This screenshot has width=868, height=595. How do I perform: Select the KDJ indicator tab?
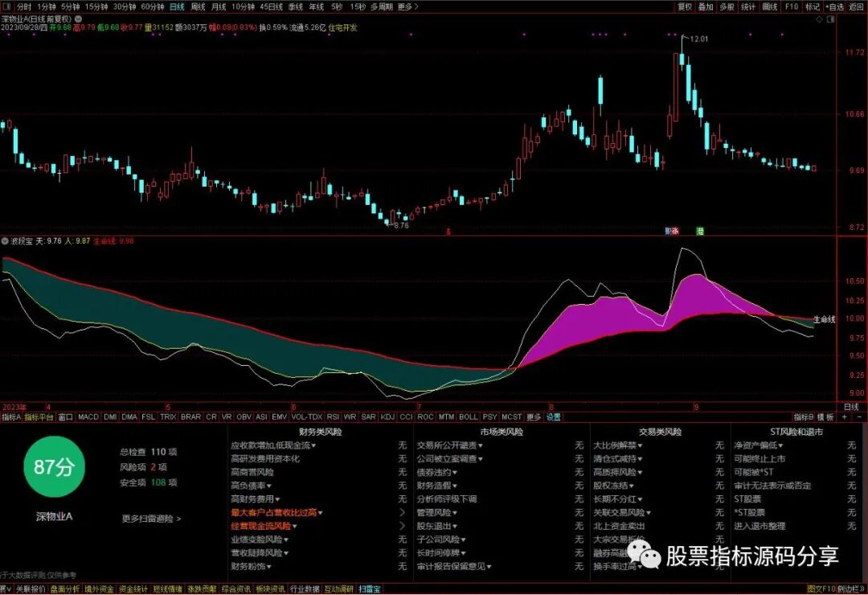(x=387, y=417)
